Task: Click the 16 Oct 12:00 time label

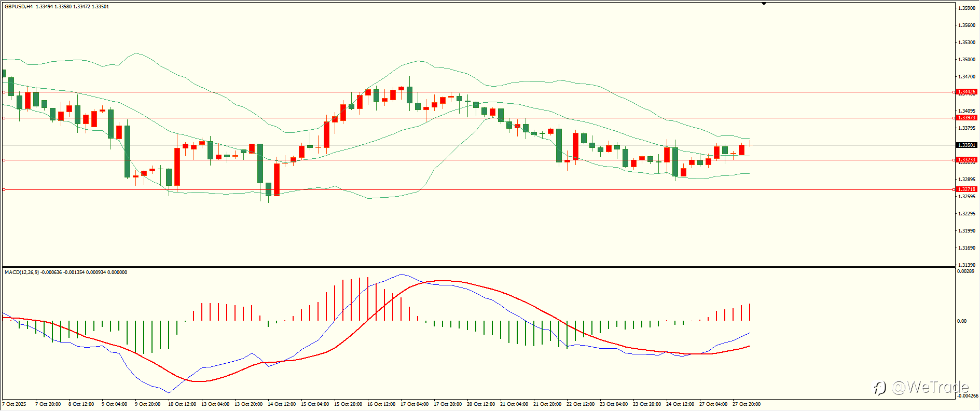Action: click(x=381, y=404)
